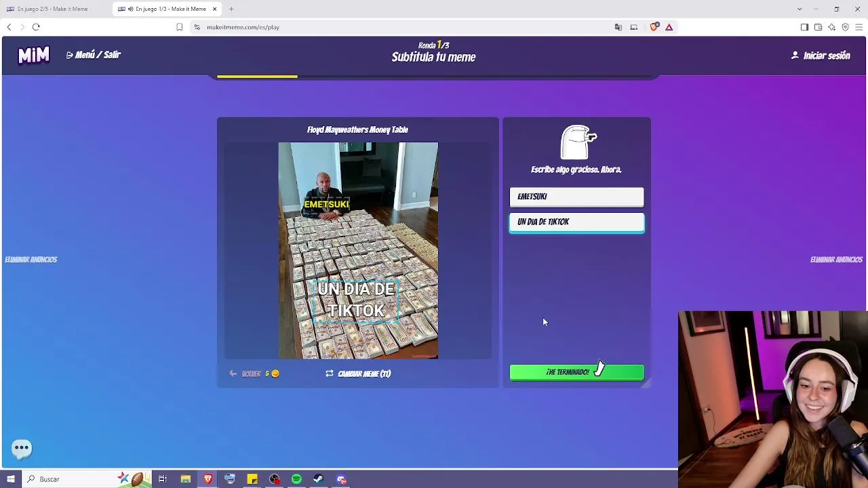Close the En juego 1/3 tab
Viewport: 868px width, 488px height.
point(215,9)
